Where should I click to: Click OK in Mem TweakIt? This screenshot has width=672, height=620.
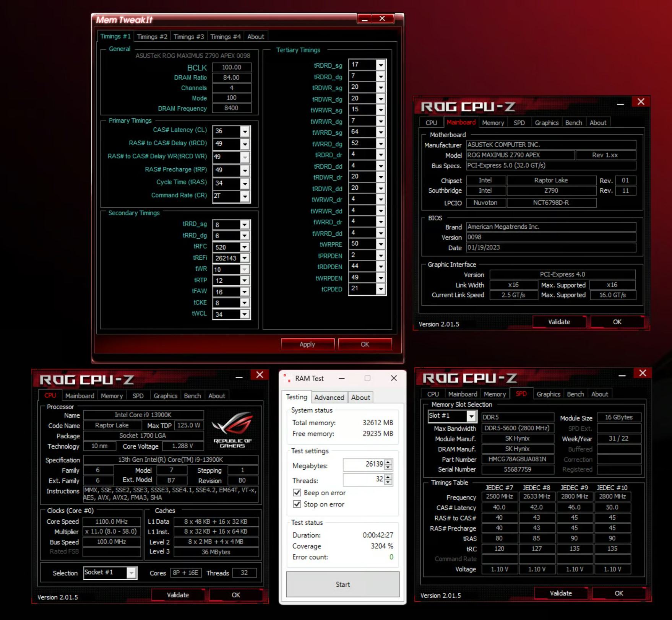365,344
